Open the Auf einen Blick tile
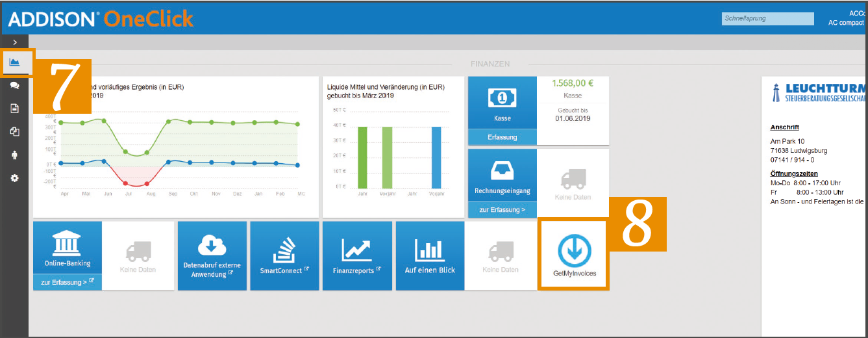The image size is (868, 338). 430,255
